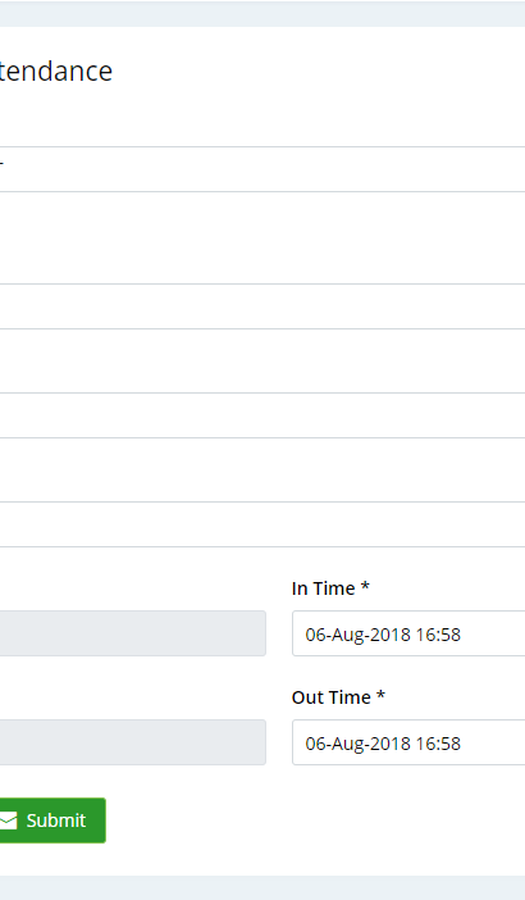The width and height of the screenshot is (525, 900).
Task: Select the top table row with dash
Action: [x=262, y=169]
